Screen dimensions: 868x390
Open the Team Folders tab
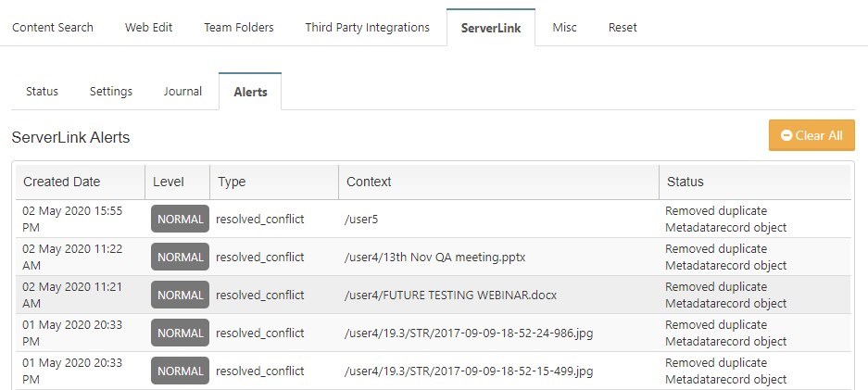click(239, 28)
